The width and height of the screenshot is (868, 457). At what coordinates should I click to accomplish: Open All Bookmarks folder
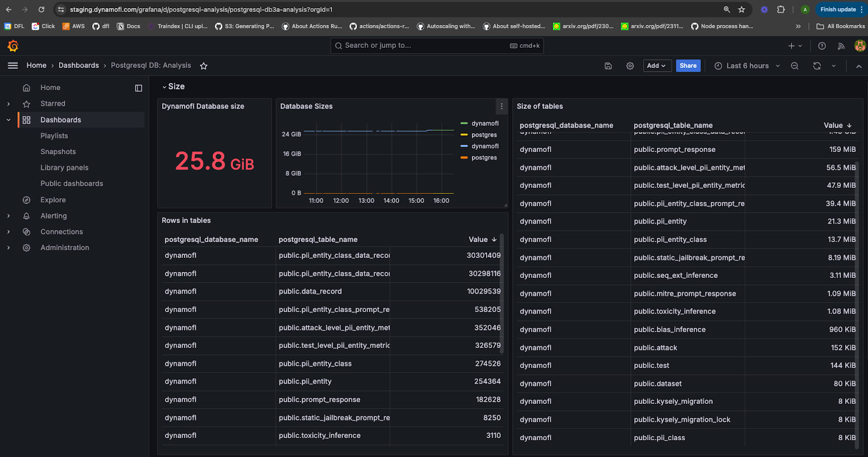(840, 26)
